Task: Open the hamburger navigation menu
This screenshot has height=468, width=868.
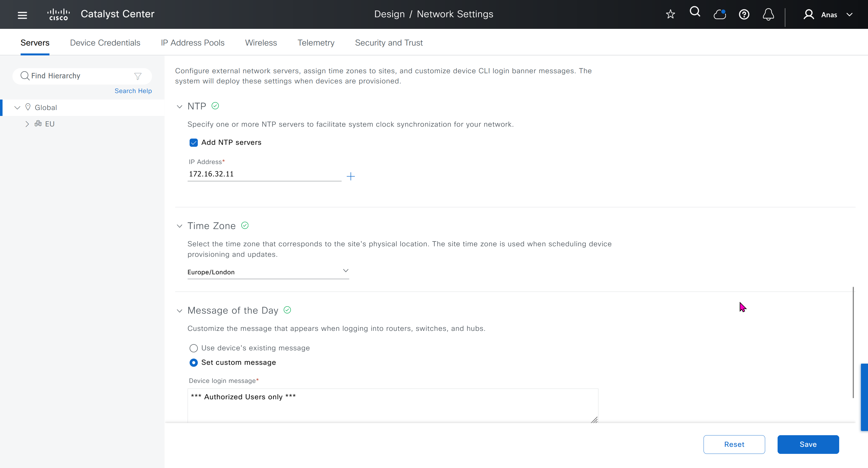Action: (x=22, y=15)
